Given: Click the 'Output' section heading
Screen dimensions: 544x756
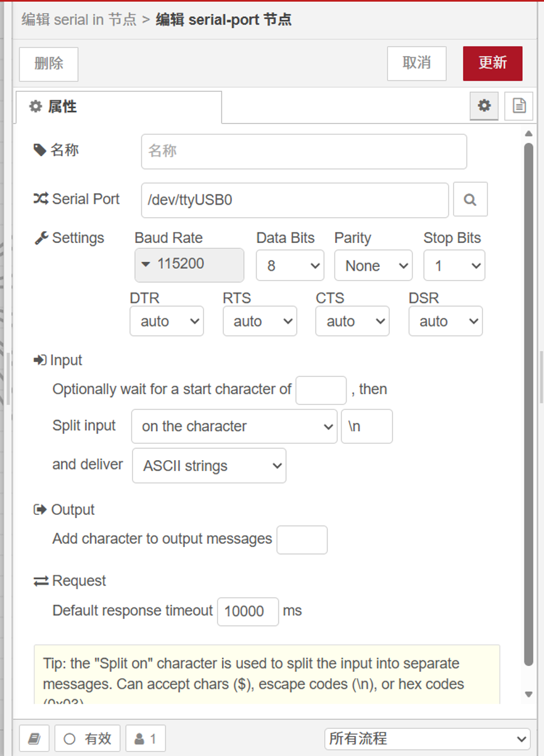Looking at the screenshot, I should [x=64, y=510].
